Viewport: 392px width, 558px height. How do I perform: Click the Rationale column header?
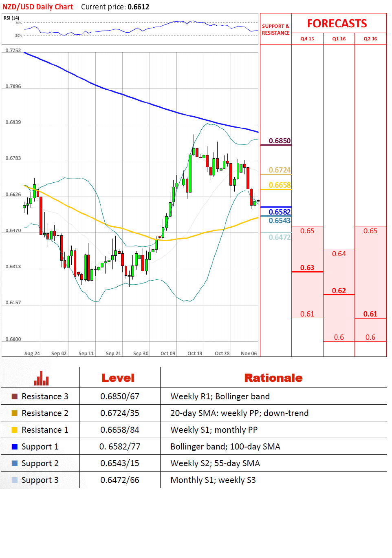coord(273,378)
